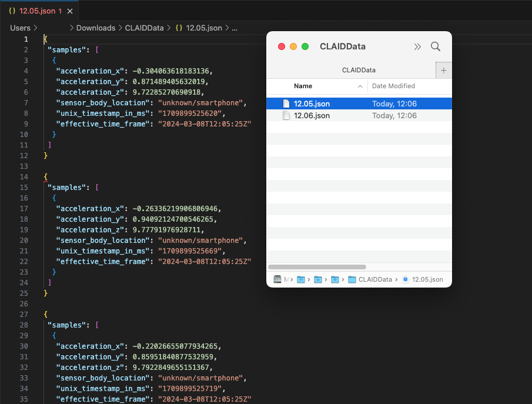Screen dimensions: 532x404
Task: Click the "sensor_body_location" key on line 7
Action: [x=103, y=102]
